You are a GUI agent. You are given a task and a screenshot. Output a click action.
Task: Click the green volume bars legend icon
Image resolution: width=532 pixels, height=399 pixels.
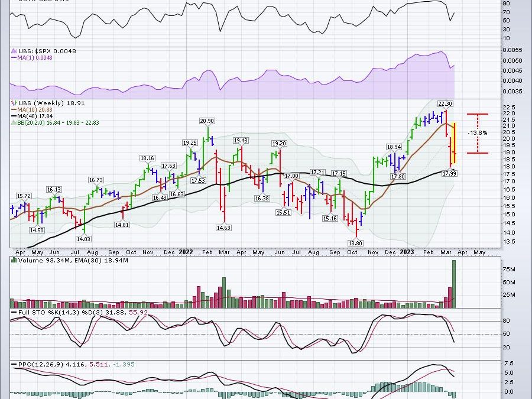[14, 260]
